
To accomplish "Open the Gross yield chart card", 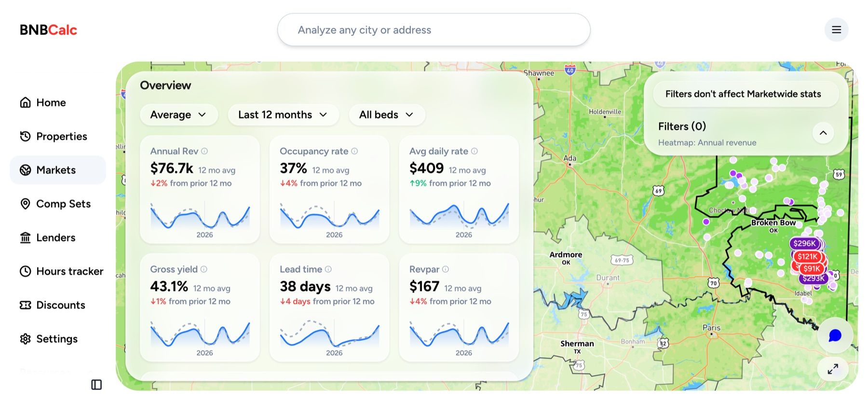I will pyautogui.click(x=200, y=307).
